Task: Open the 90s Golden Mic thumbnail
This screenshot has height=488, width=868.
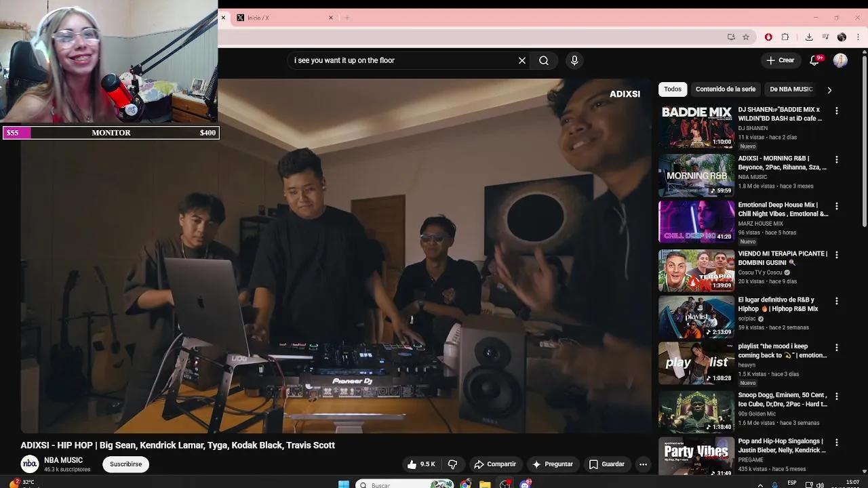Action: (x=696, y=411)
